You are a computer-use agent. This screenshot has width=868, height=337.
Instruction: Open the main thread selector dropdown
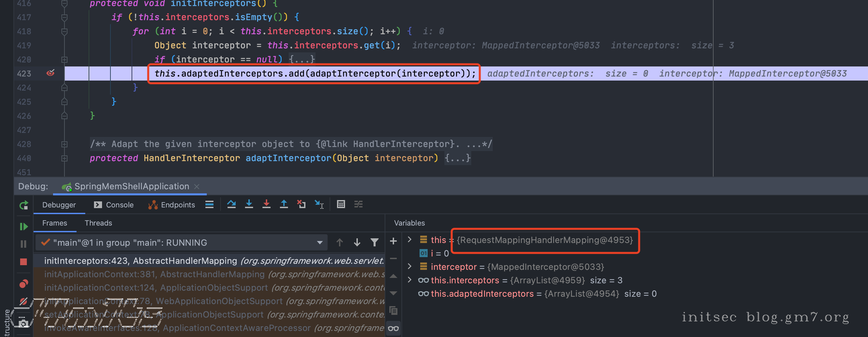pos(320,243)
